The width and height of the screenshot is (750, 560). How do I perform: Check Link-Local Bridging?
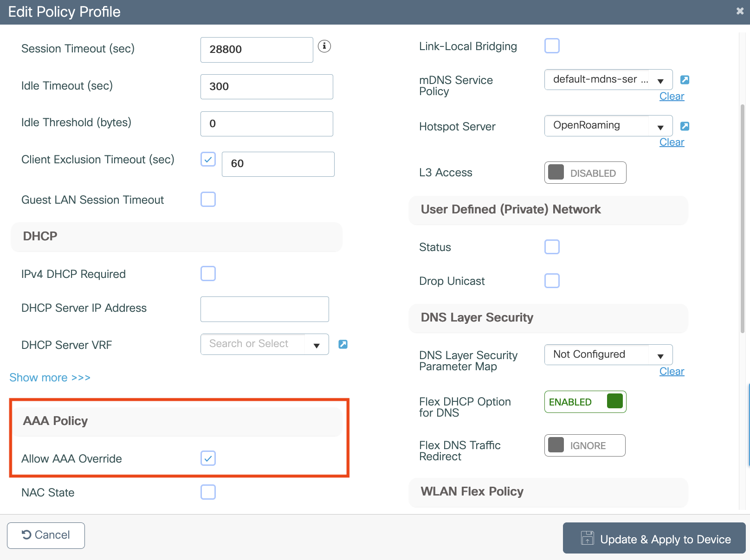[551, 45]
